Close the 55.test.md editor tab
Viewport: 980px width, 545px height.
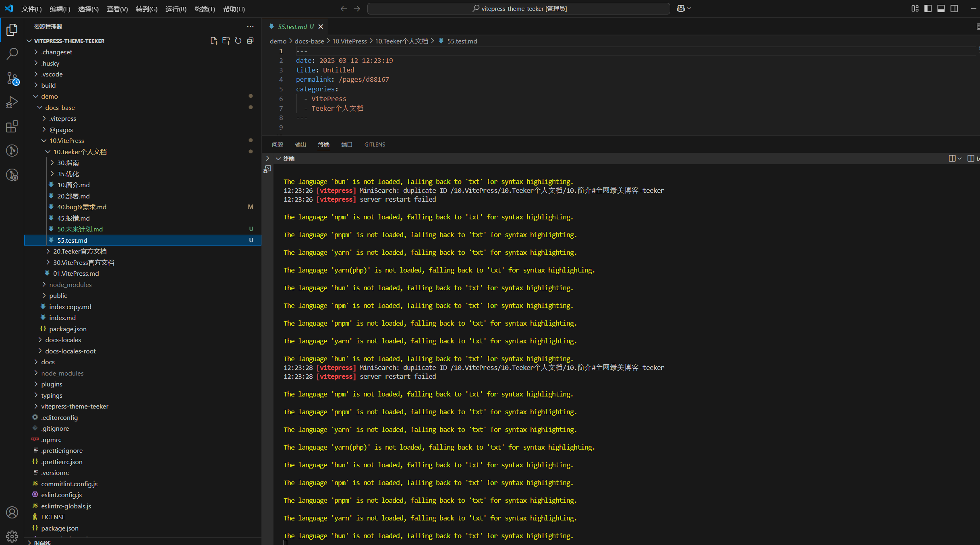[321, 27]
